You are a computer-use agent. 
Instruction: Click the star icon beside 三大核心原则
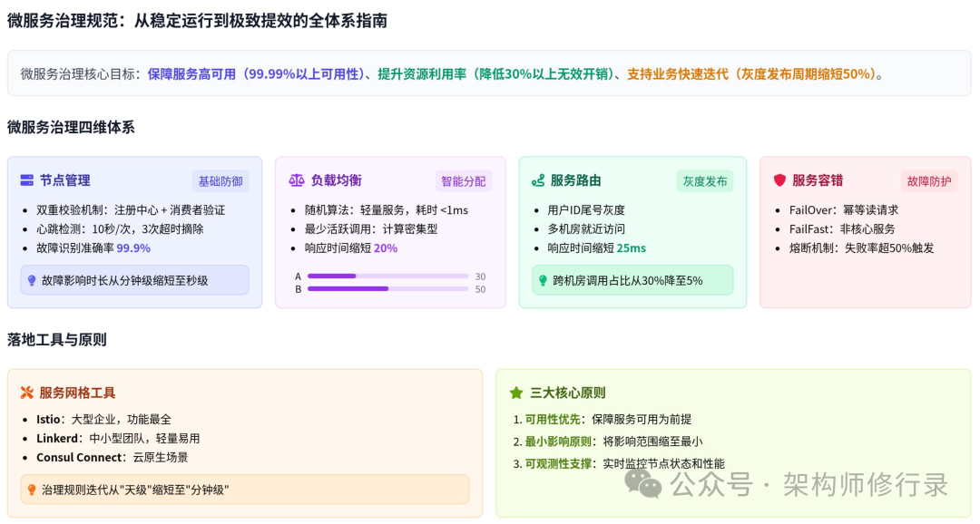pyautogui.click(x=516, y=393)
